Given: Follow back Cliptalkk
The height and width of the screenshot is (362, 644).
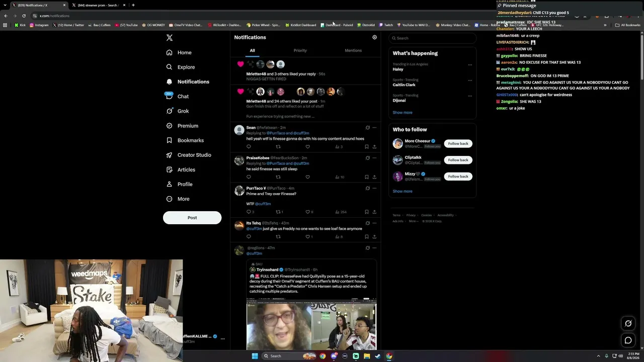Looking at the screenshot, I should tap(458, 160).
